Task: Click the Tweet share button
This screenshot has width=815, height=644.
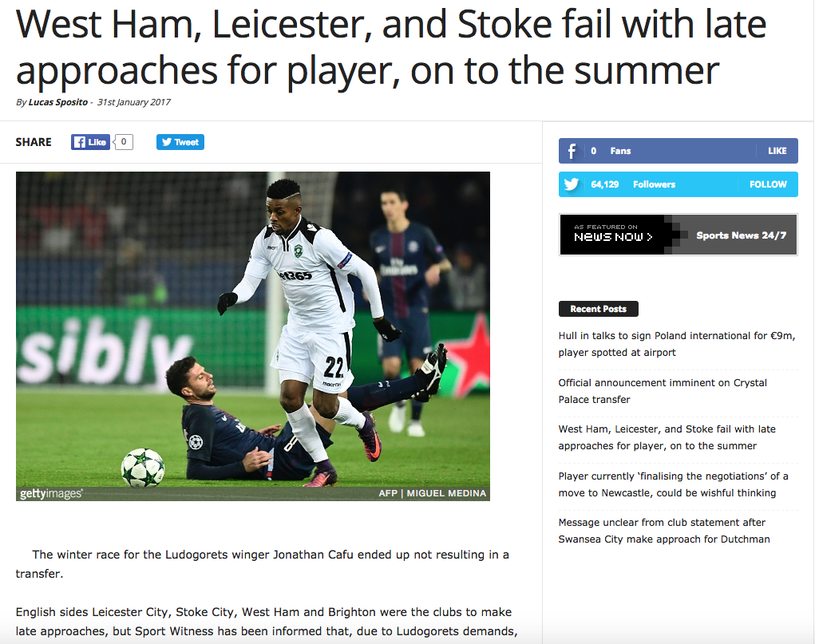Action: coord(180,142)
